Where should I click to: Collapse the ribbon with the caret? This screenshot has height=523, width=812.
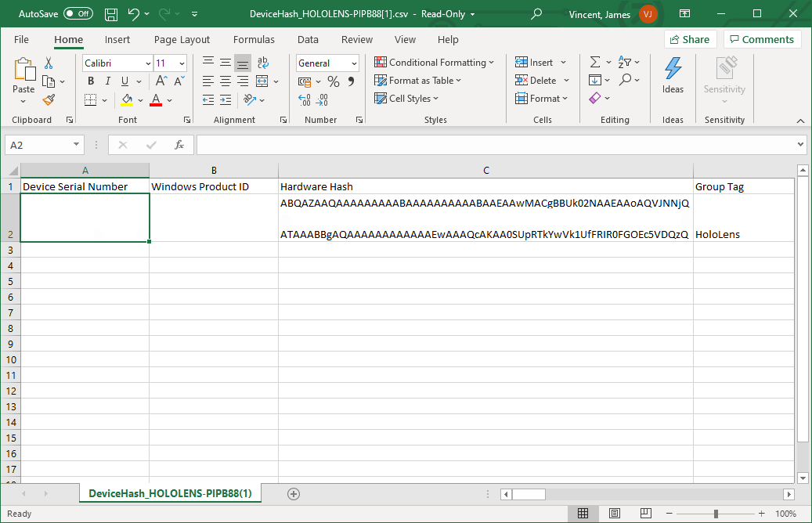[x=800, y=121]
